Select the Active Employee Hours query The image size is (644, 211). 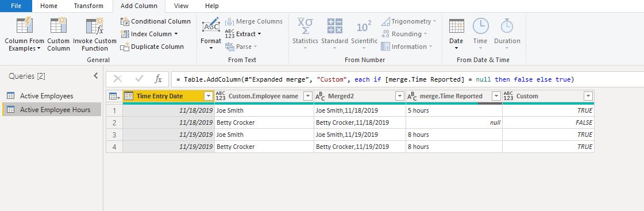51,109
